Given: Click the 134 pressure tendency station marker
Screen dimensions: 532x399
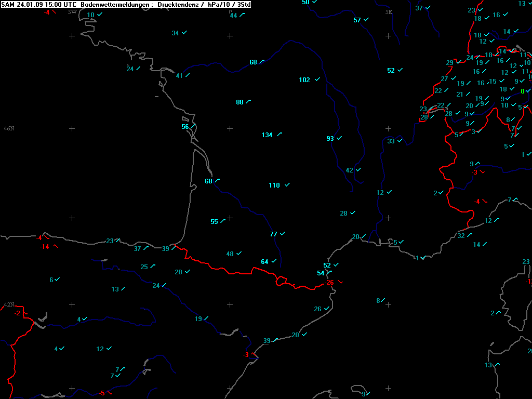Looking at the screenshot, I should [x=267, y=135].
